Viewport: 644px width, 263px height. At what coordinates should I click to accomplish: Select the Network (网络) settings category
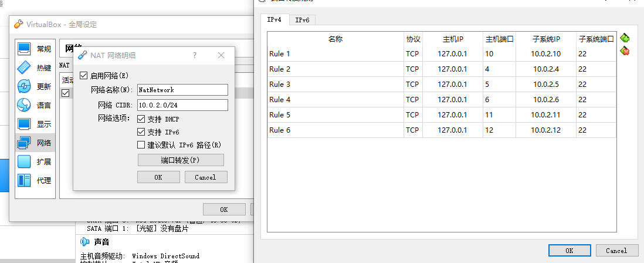pos(35,143)
